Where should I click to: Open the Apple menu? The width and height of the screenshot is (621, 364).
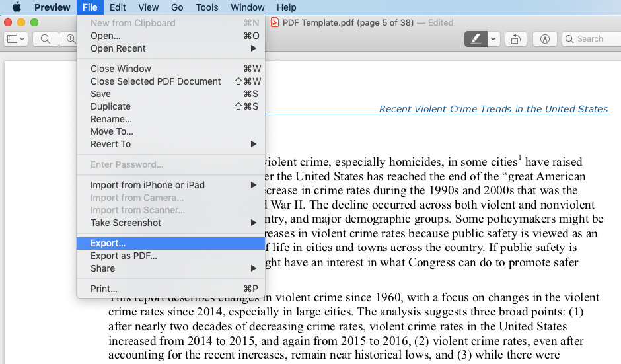[17, 7]
